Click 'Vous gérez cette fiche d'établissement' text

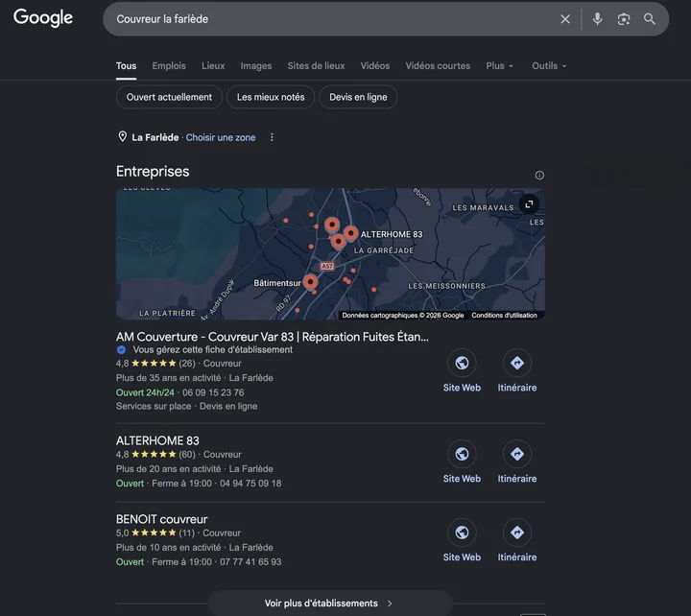[213, 350]
